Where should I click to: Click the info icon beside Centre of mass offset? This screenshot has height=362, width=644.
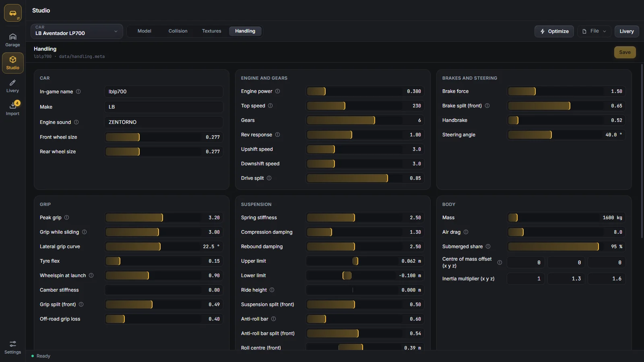click(x=500, y=263)
